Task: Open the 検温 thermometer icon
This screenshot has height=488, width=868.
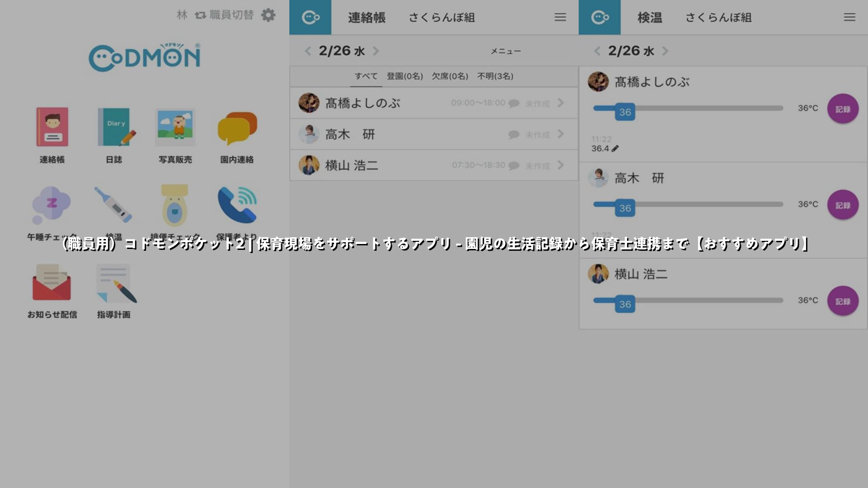Action: [x=113, y=205]
